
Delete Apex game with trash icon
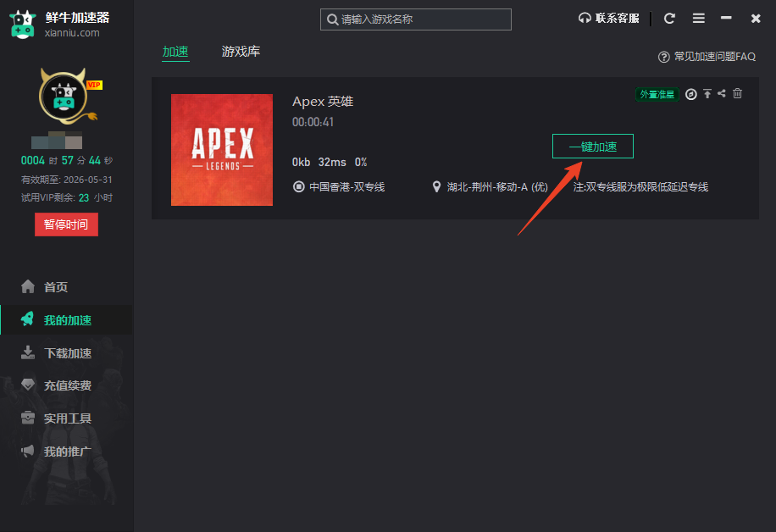[737, 93]
